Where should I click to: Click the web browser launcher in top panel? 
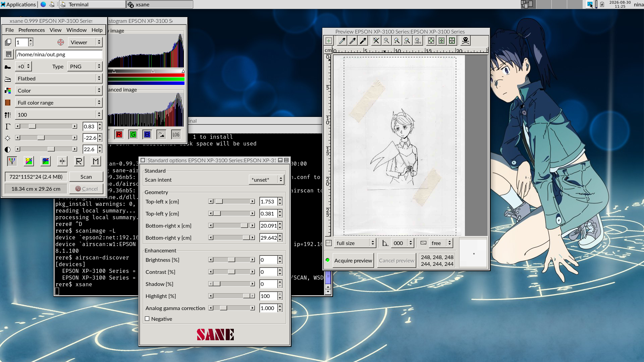tap(43, 4)
